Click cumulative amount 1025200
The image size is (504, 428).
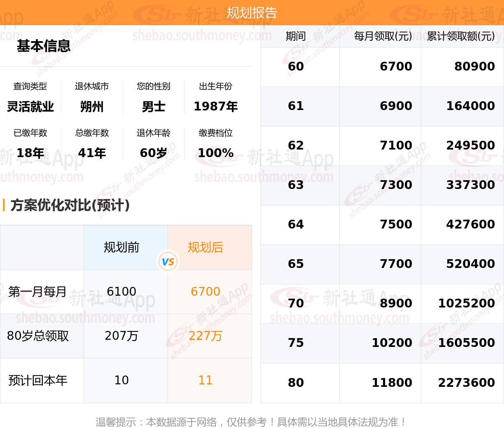coord(466,303)
